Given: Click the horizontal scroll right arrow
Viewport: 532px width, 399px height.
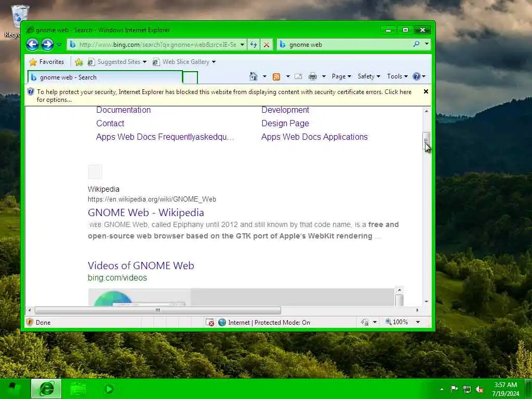Looking at the screenshot, I should pyautogui.click(x=417, y=310).
